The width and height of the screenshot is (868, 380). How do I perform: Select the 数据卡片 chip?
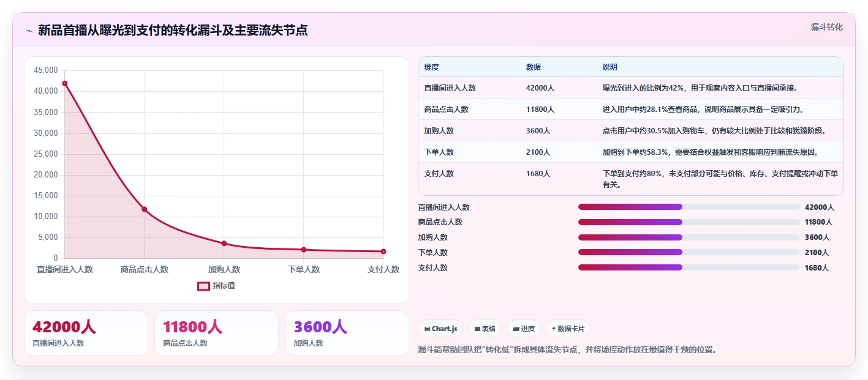[568, 329]
